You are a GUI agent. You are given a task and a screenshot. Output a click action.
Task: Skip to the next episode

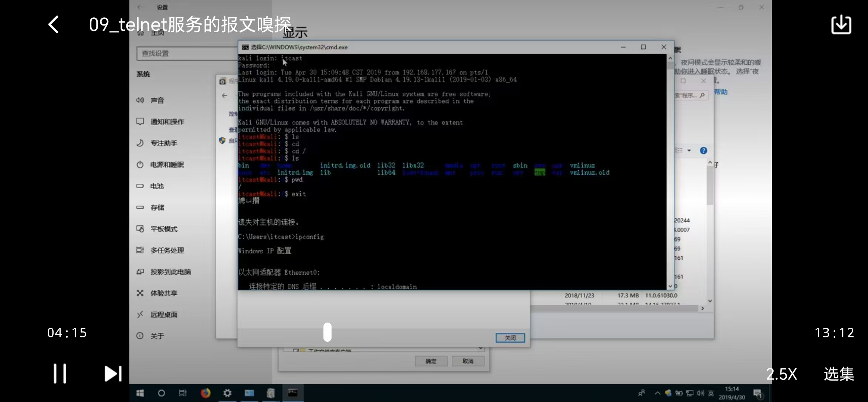[x=113, y=374]
